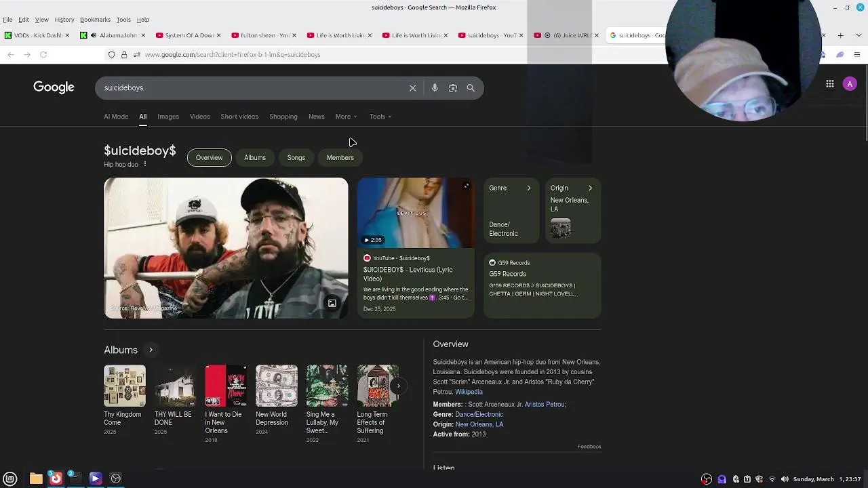Image resolution: width=868 pixels, height=488 pixels.
Task: Open the File menu
Action: pyautogui.click(x=7, y=20)
